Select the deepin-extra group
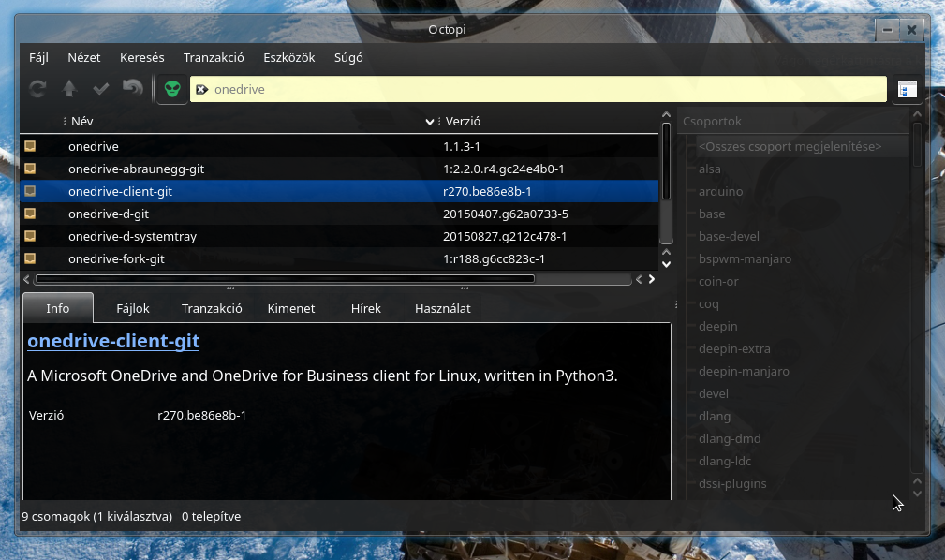The width and height of the screenshot is (945, 560). point(734,348)
